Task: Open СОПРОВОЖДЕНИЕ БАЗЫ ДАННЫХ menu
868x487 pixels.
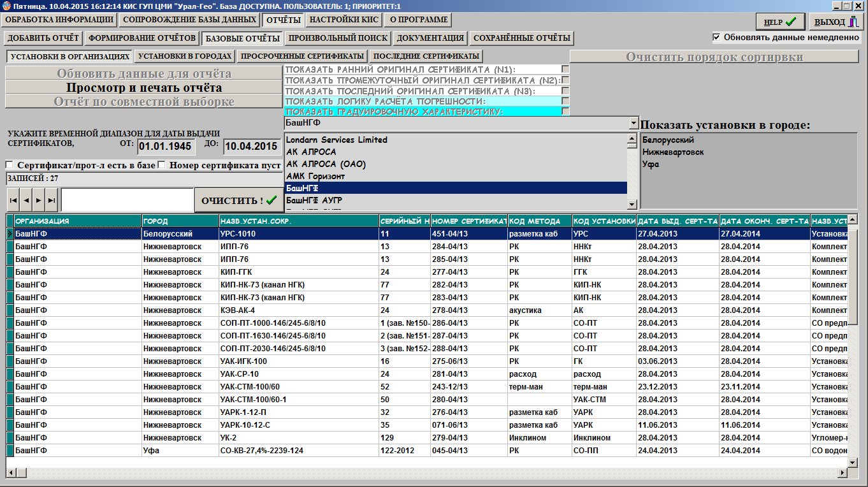Action: pos(190,20)
